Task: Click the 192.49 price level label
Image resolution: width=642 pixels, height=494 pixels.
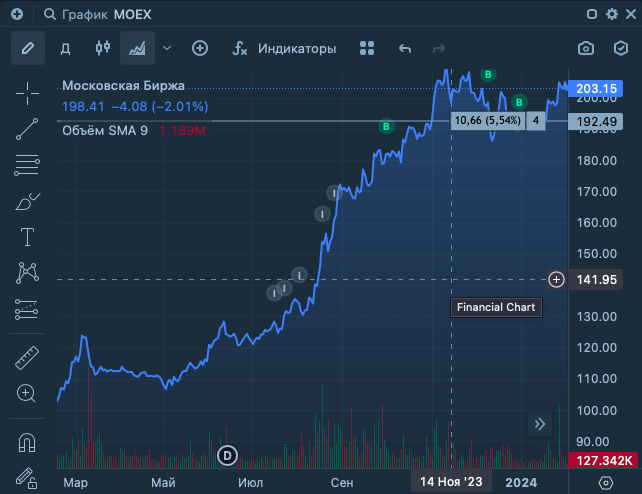Action: [596, 122]
